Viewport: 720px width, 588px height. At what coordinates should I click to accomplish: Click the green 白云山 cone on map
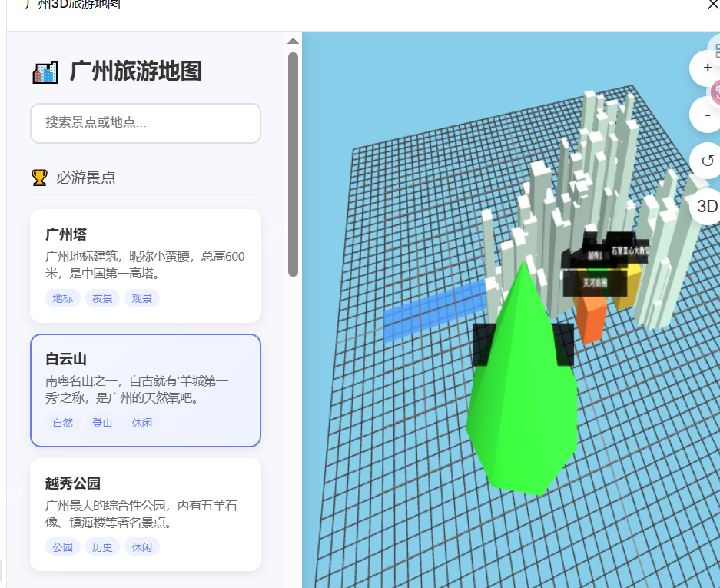[x=523, y=390]
